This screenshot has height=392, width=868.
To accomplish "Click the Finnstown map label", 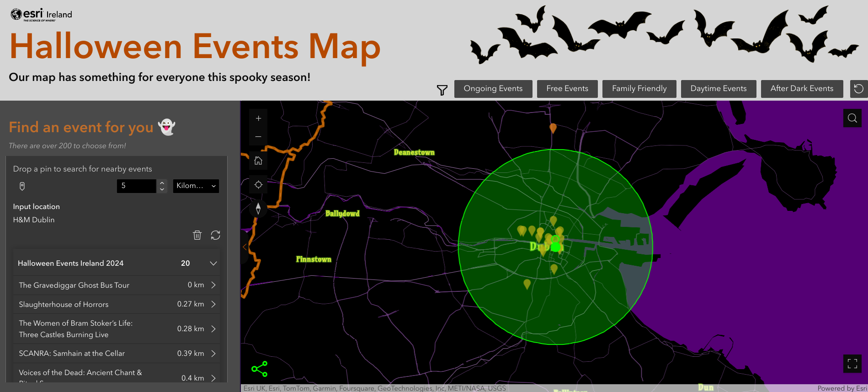I will click(314, 259).
